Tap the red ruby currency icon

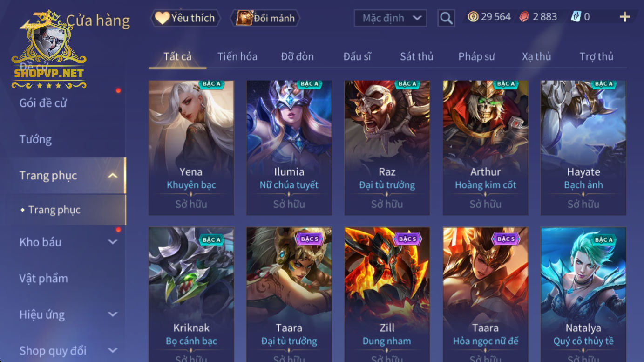524,17
